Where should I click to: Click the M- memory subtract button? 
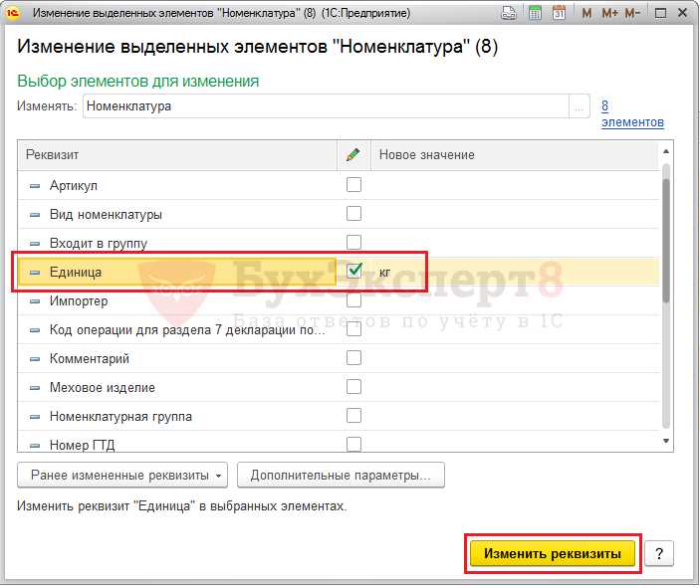click(x=632, y=13)
